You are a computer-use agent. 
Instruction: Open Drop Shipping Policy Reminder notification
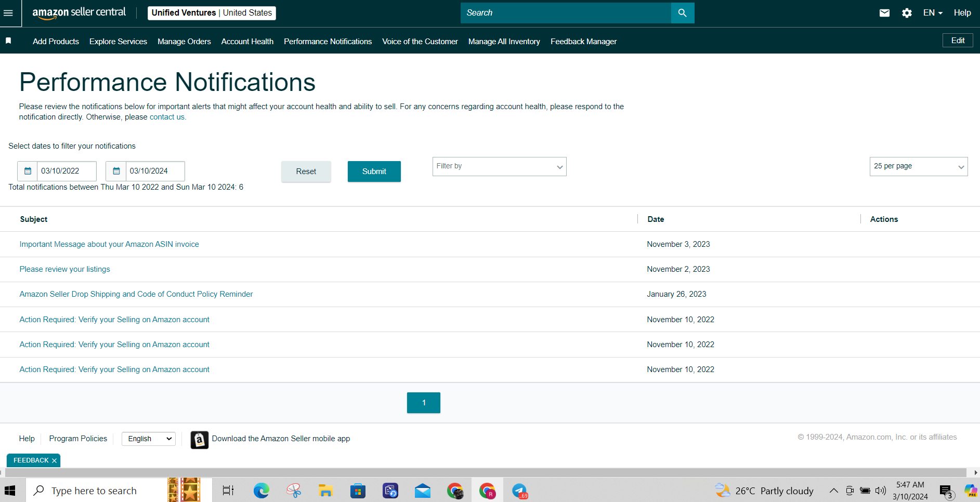(136, 294)
